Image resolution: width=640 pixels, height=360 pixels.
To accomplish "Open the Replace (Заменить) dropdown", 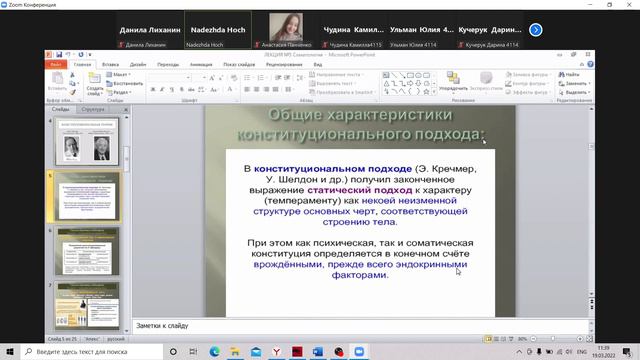I will [575, 83].
